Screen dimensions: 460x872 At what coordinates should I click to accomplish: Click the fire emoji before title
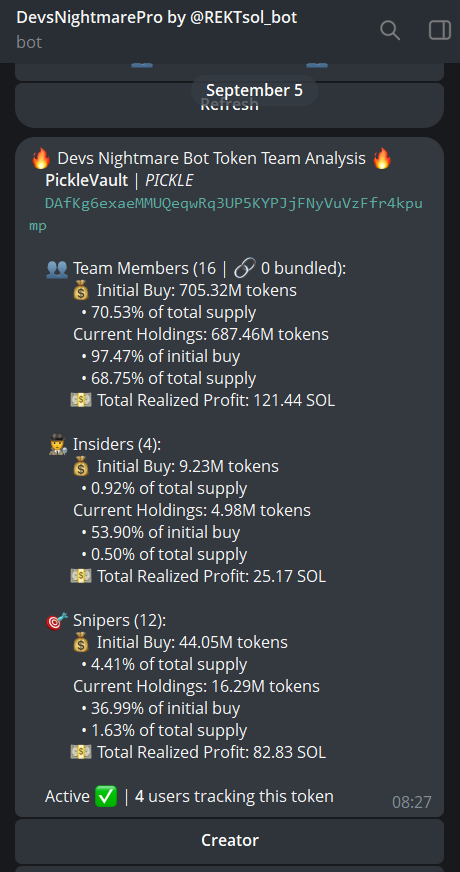coord(41,159)
